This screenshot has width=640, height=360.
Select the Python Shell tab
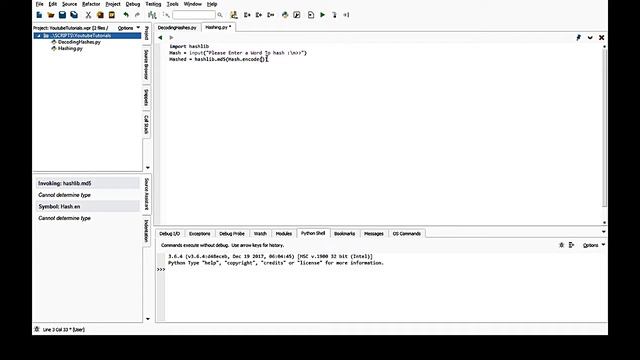pos(313,233)
